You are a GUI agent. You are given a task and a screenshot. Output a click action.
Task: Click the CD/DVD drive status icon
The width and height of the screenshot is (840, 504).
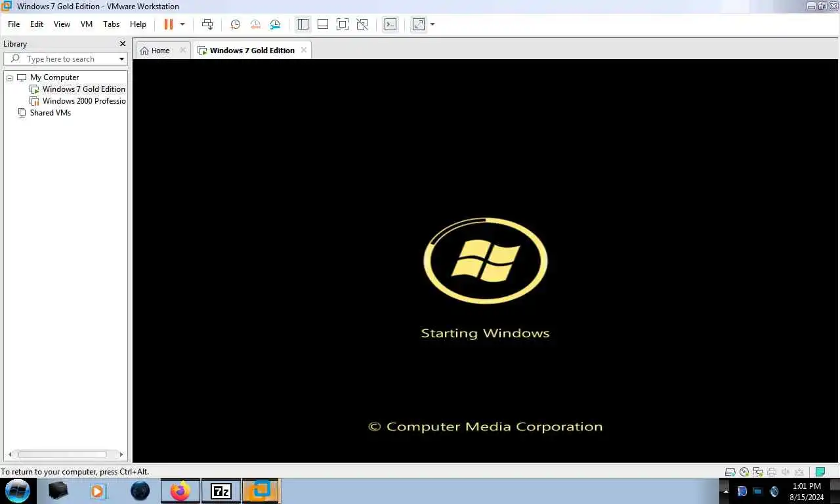[x=744, y=472]
